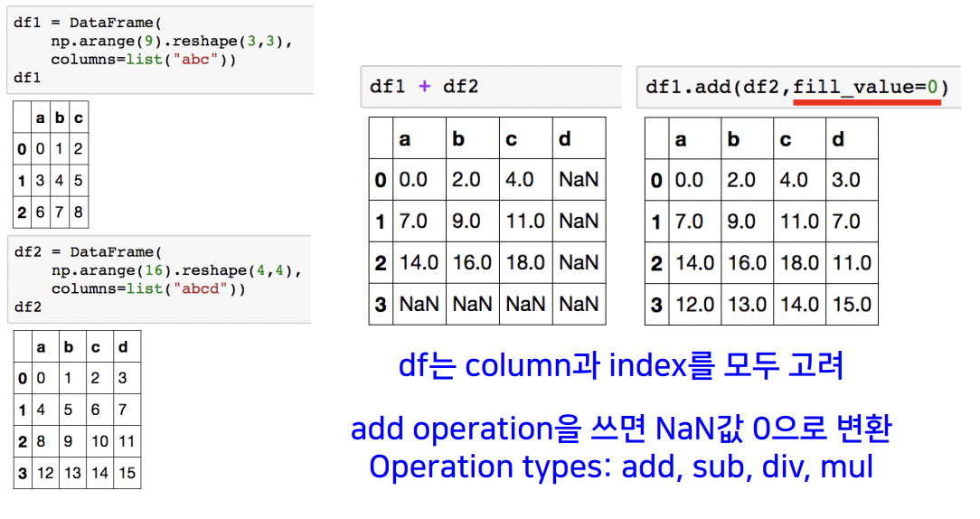
Task: Click value 12 in the df2 output table
Action: tap(45, 473)
